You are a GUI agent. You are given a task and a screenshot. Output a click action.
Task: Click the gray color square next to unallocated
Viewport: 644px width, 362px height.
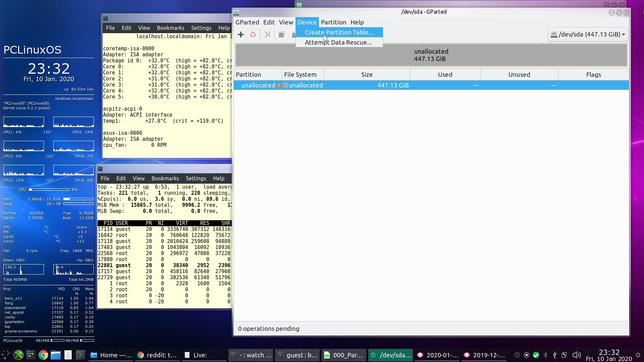coord(285,85)
